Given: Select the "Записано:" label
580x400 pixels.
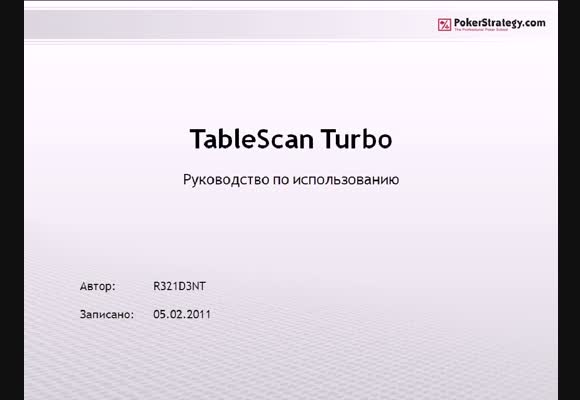Looking at the screenshot, I should point(107,315).
